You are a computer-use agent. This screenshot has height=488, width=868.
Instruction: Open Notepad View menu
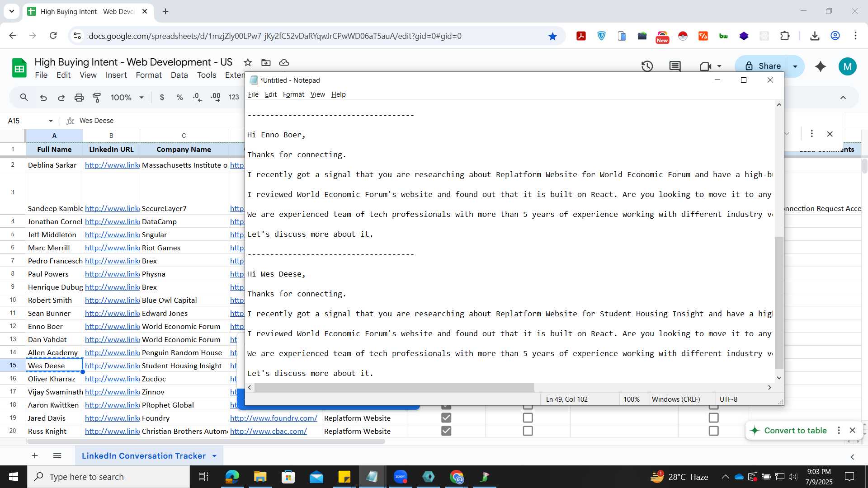317,94
